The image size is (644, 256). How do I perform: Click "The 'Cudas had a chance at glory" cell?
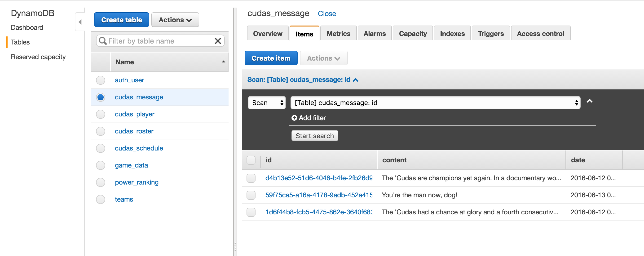coord(470,212)
